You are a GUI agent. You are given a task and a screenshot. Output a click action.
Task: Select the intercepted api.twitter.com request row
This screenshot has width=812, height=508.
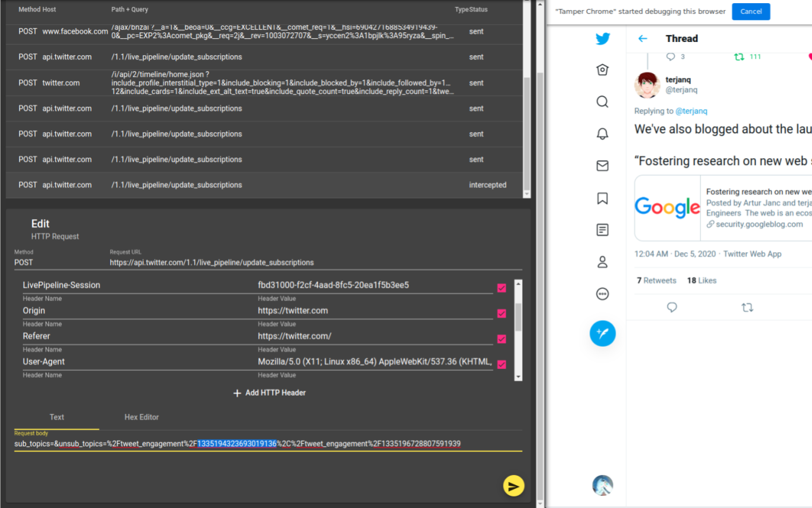[x=265, y=185]
